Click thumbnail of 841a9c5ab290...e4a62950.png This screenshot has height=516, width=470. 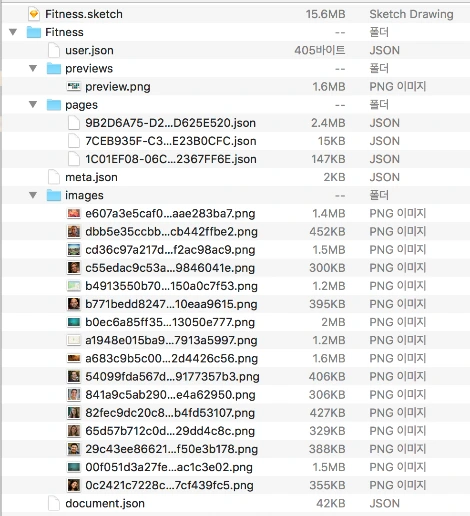pos(74,395)
